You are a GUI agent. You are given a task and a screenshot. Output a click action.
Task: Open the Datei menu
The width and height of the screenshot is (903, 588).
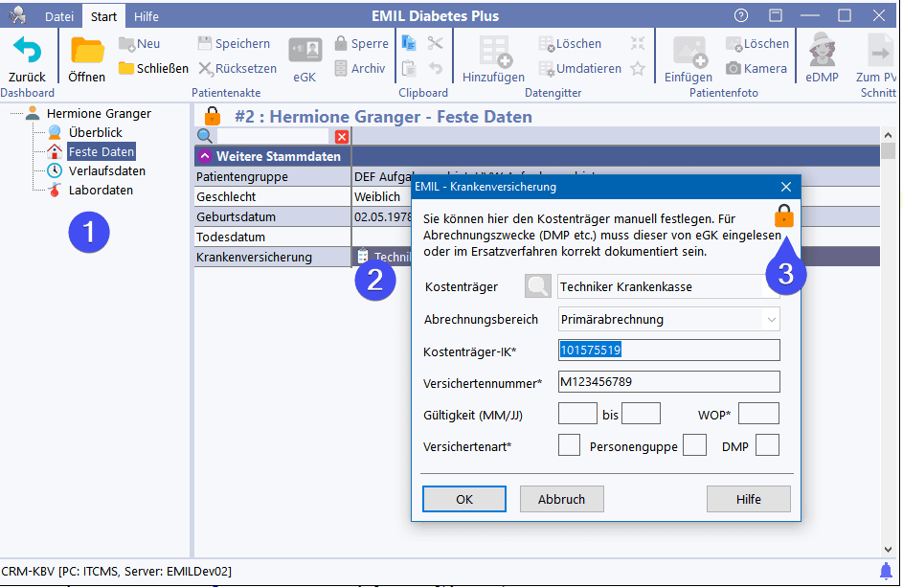click(x=59, y=16)
